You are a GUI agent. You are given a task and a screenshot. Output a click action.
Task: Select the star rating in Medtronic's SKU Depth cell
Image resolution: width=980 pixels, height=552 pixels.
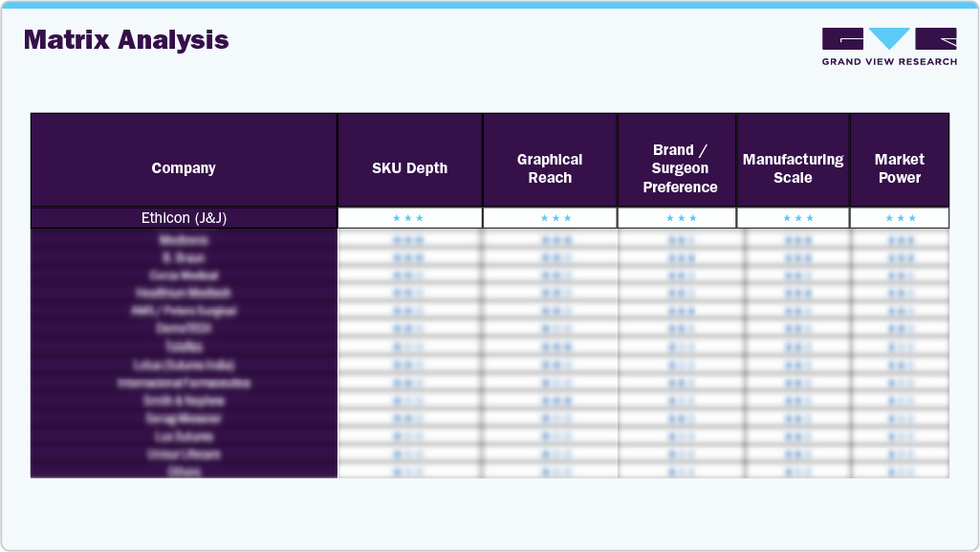(x=409, y=239)
